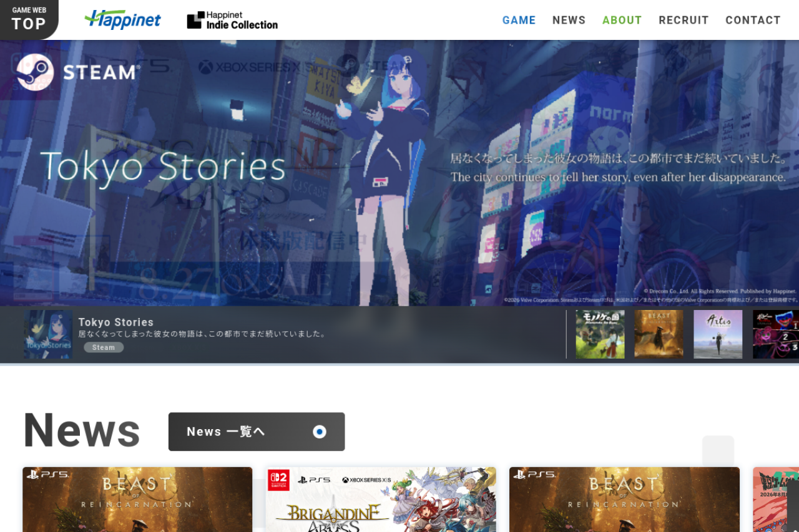Click the English tagline about her disappearance

618,177
